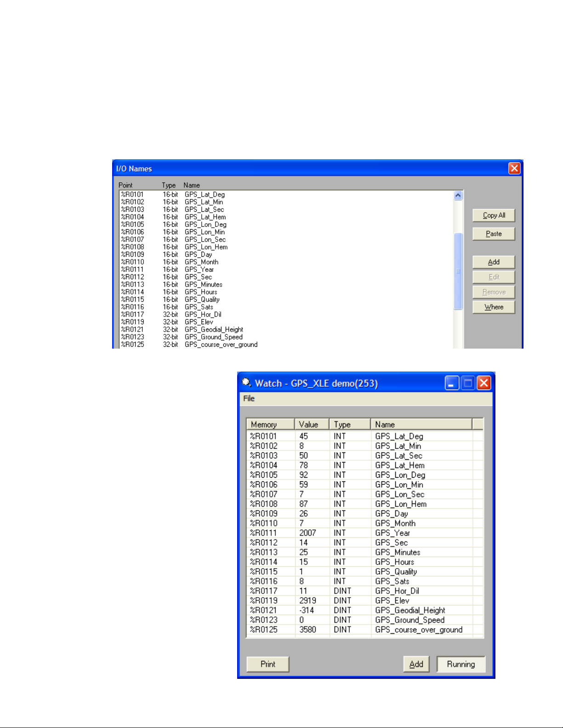Viewport: 563px width, 728px height.
Task: Click the Watch window magnifier title icon
Action: point(247,383)
